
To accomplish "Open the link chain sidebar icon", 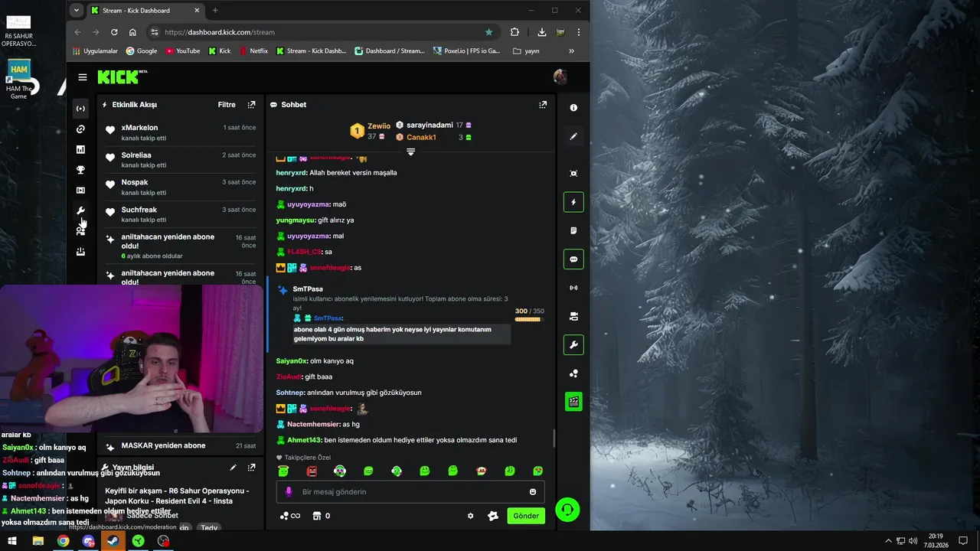I will (80, 129).
